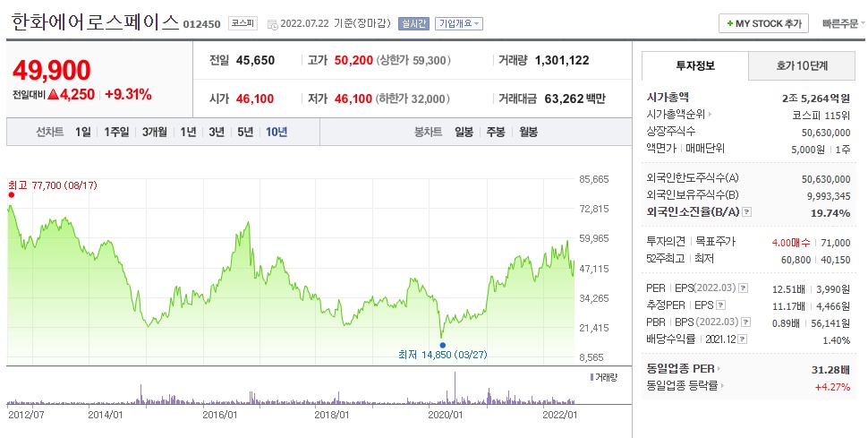Image resolution: width=868 pixels, height=438 pixels.
Task: Click the stock code 012450
Action: pos(201,24)
